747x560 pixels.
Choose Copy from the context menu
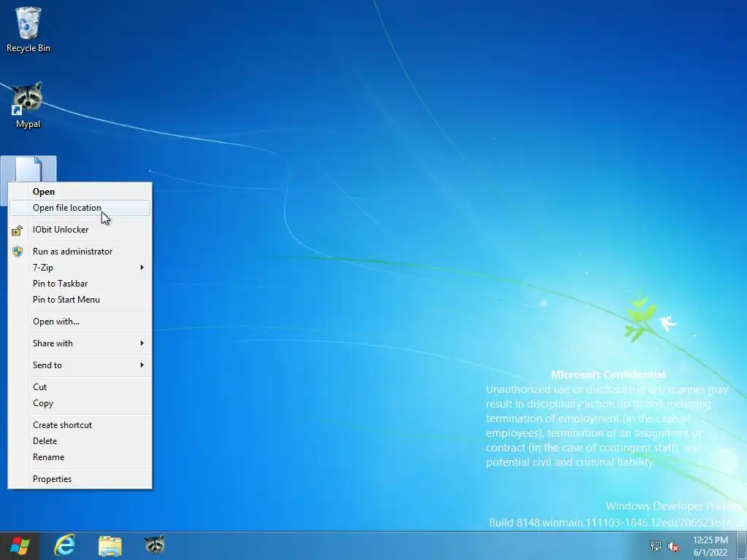(80, 403)
